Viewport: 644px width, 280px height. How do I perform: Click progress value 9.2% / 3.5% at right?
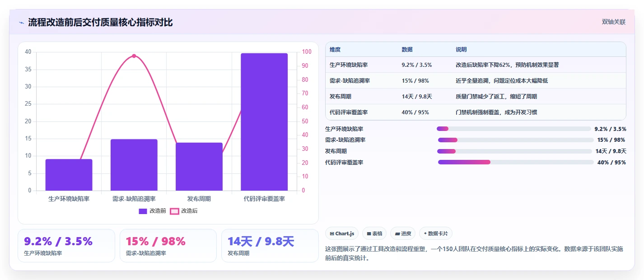pos(610,129)
